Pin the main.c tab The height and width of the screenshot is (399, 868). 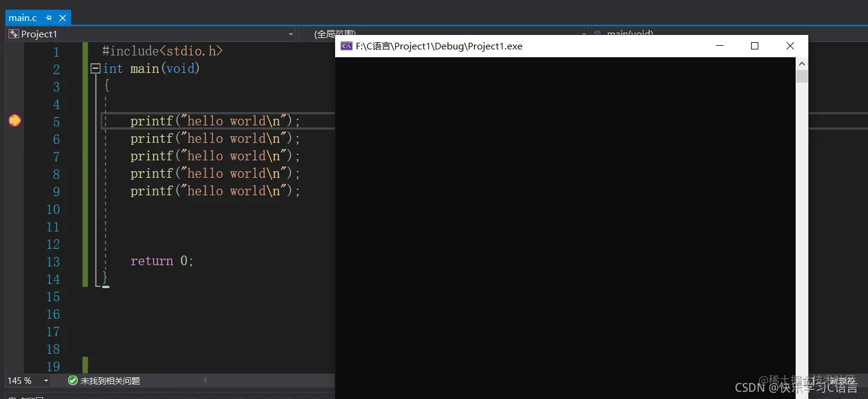49,18
